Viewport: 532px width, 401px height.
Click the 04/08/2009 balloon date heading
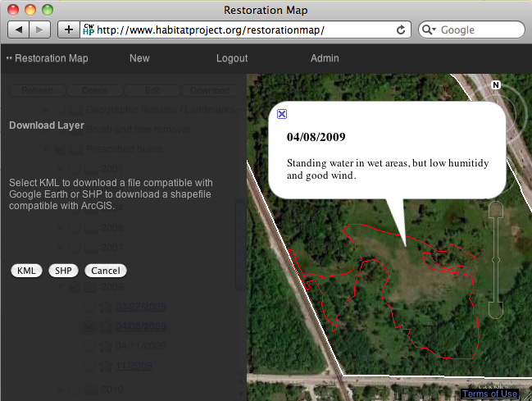(316, 137)
